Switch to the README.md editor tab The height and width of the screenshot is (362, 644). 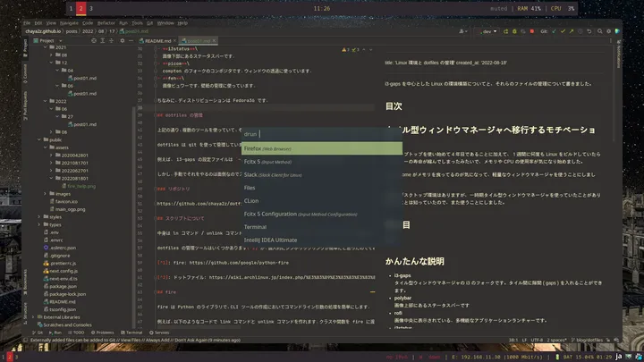[x=157, y=40]
